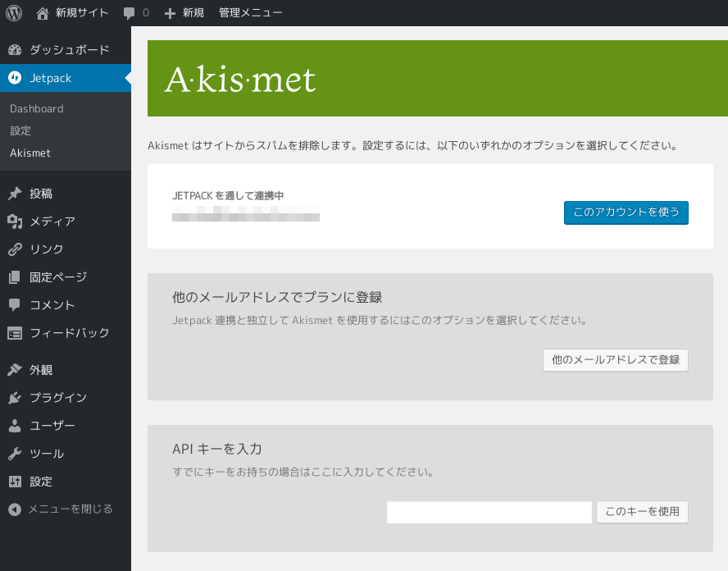Open the 投稿 menu label
Viewport: 728px width, 571px height.
point(41,194)
